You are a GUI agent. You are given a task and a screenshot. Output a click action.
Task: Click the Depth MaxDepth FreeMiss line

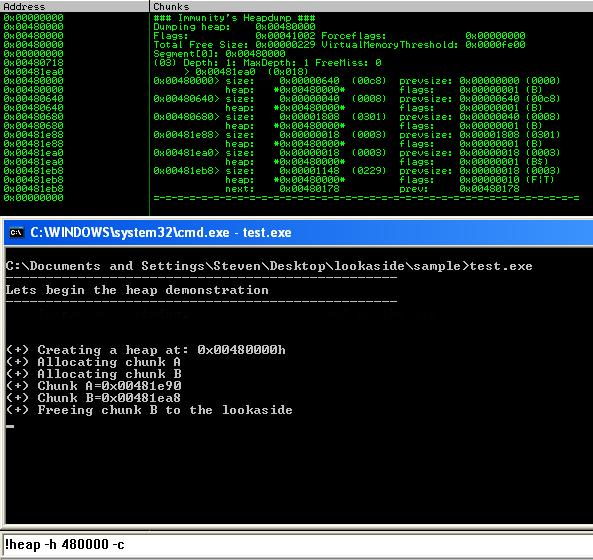coord(267,63)
